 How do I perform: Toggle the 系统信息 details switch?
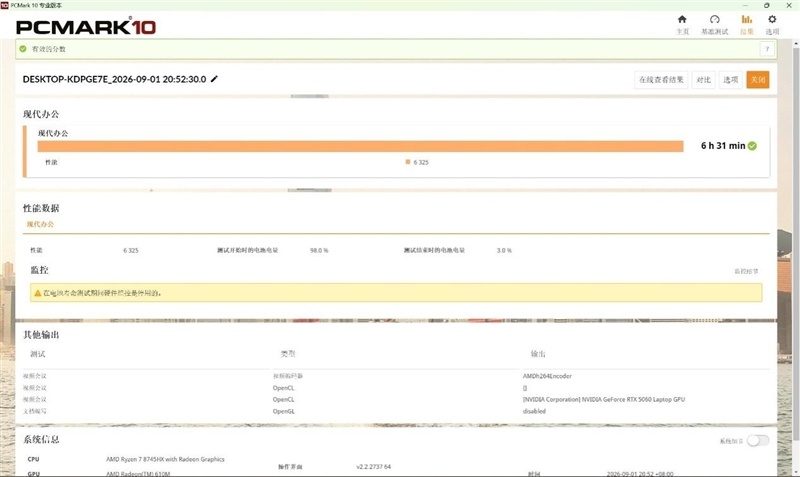pyautogui.click(x=758, y=440)
